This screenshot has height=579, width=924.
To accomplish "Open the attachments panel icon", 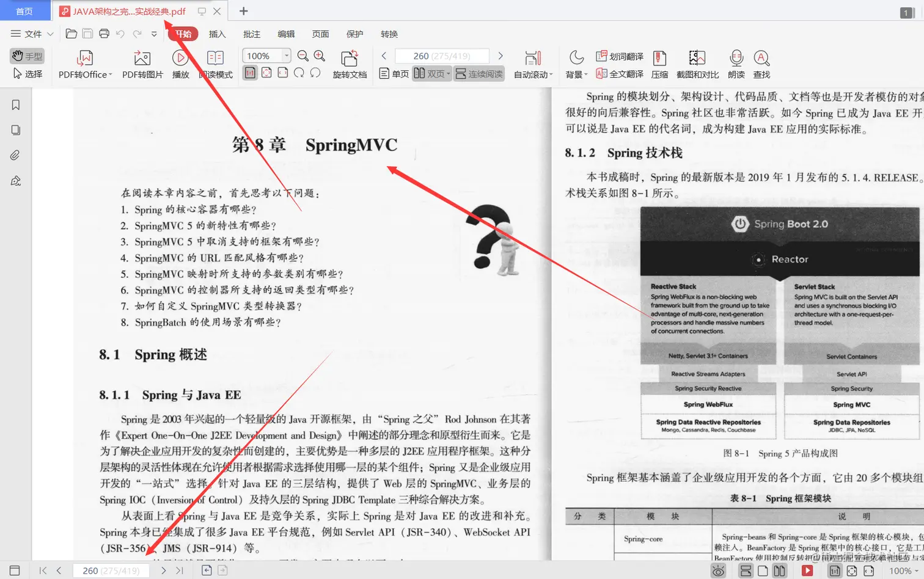I will pos(15,155).
